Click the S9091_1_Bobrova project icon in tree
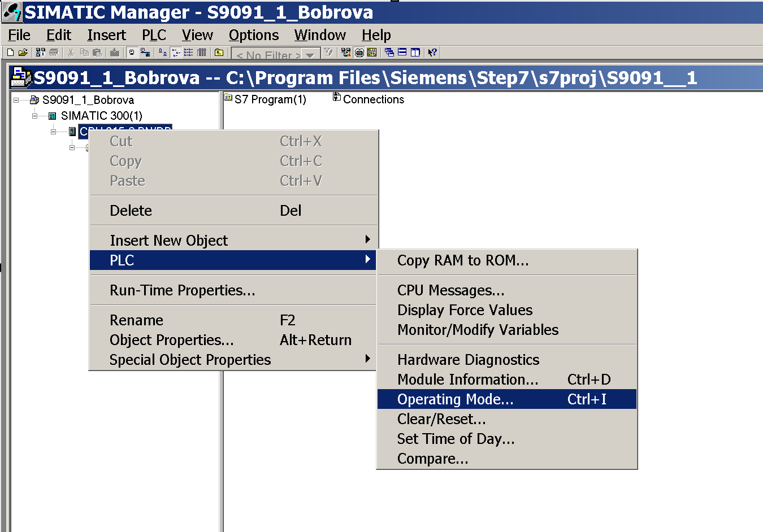 click(34, 100)
